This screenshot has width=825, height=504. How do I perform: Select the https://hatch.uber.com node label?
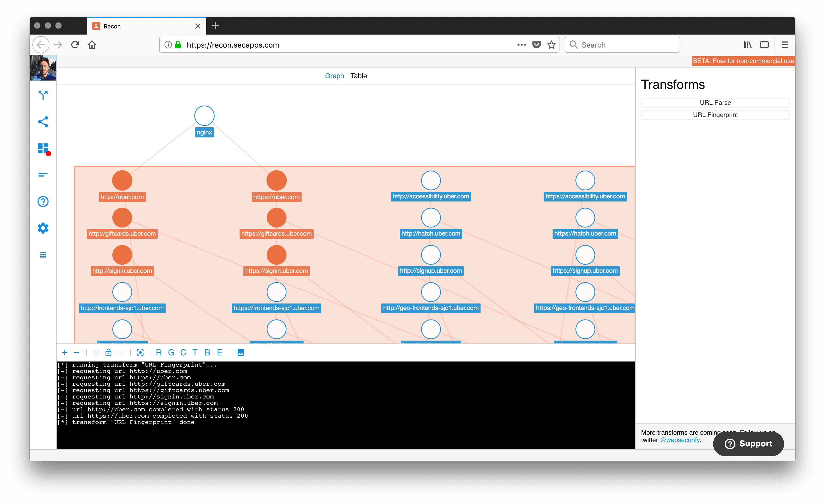(x=585, y=233)
